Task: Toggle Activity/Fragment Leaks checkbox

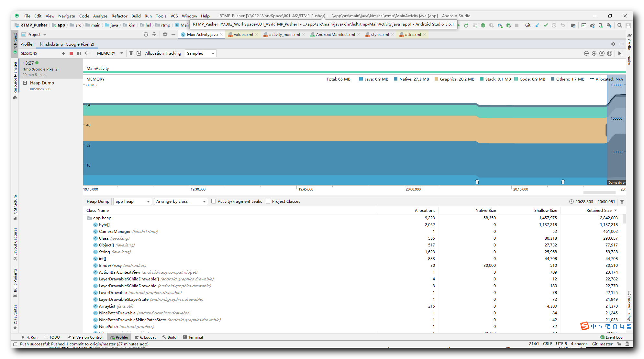Action: [214, 201]
